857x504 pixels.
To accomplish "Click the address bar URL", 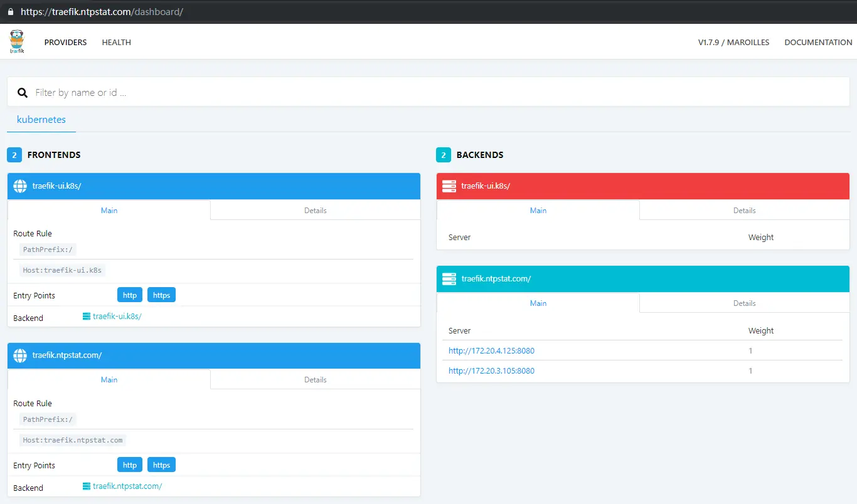I will pyautogui.click(x=102, y=11).
